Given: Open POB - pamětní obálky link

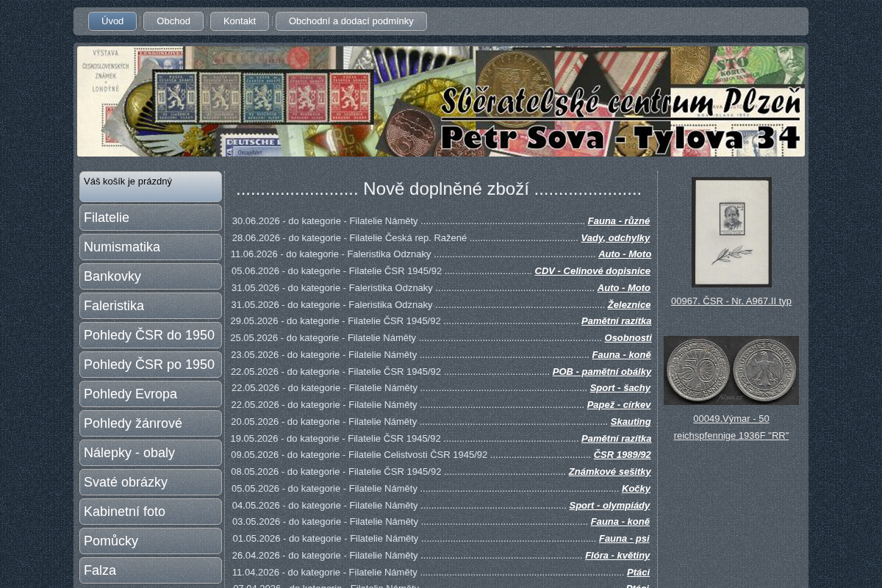Looking at the screenshot, I should (602, 372).
